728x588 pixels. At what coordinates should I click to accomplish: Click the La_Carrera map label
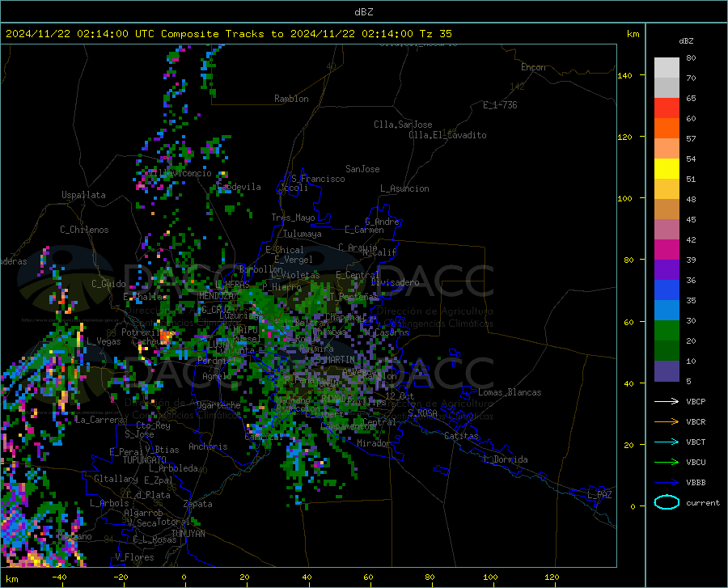click(x=99, y=420)
